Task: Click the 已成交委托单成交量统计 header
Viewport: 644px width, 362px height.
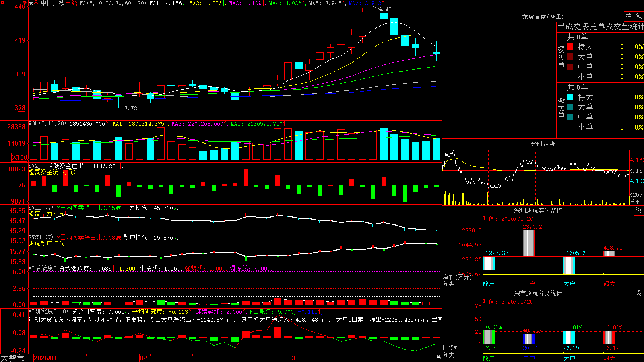Action: click(601, 27)
